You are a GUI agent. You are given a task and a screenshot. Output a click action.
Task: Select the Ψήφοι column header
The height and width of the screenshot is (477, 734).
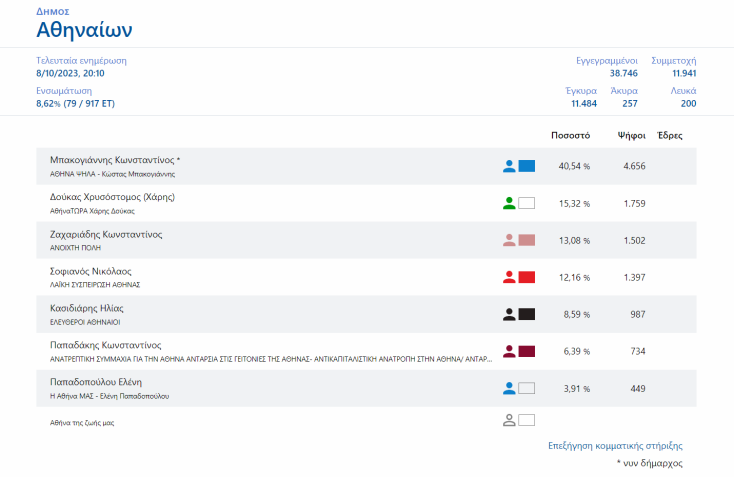tap(631, 135)
